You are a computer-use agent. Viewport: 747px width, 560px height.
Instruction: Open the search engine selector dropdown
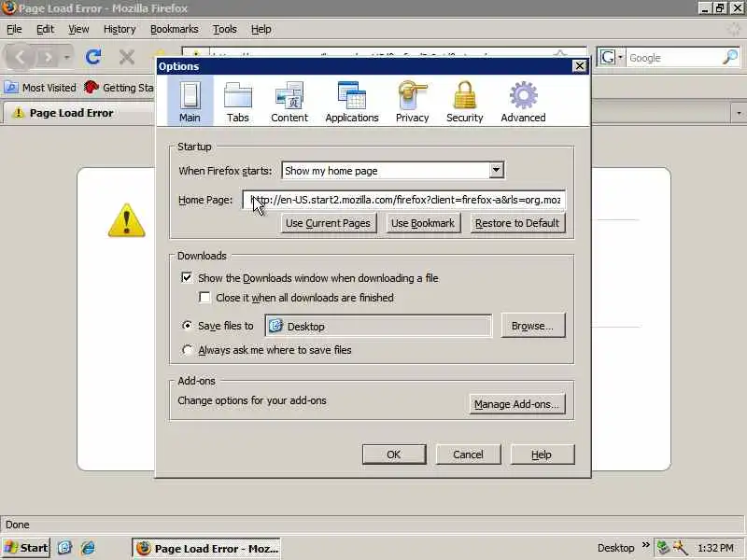pyautogui.click(x=610, y=58)
